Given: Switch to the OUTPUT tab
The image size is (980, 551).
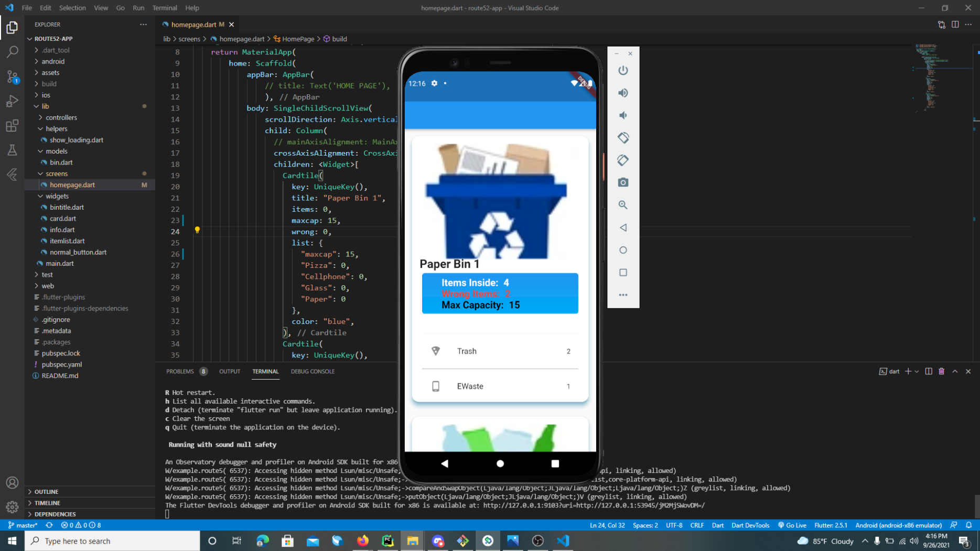Looking at the screenshot, I should [x=230, y=371].
